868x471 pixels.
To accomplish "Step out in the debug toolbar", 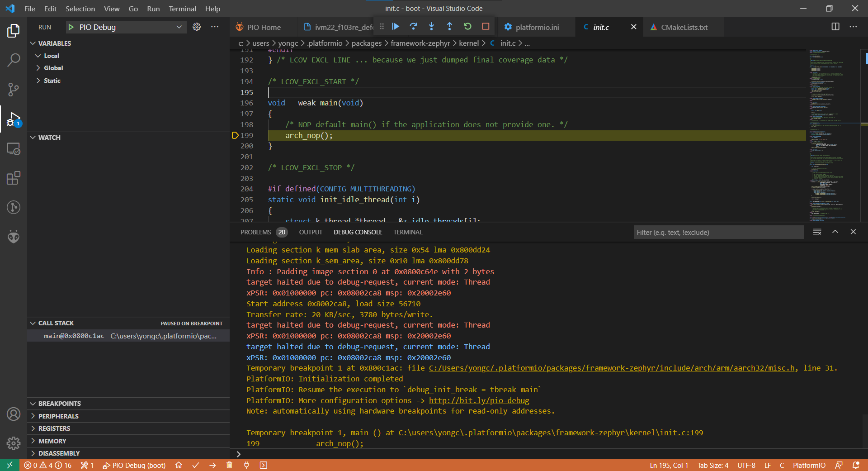I will coord(449,27).
